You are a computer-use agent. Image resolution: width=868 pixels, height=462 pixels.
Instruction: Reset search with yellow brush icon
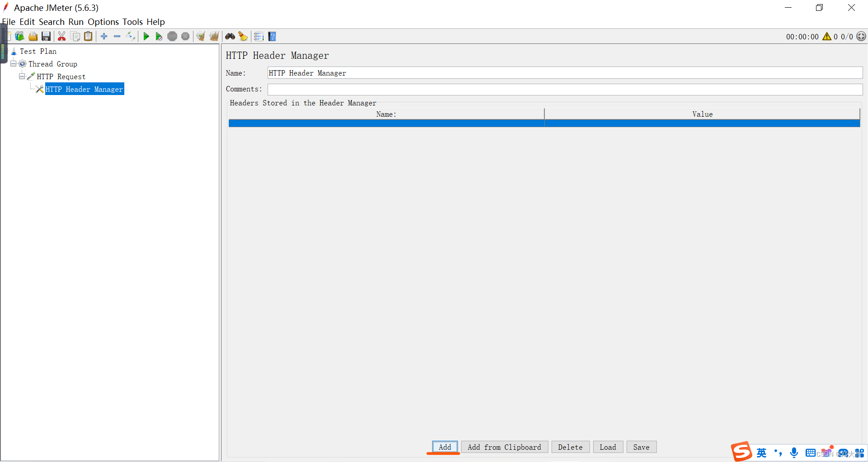pyautogui.click(x=243, y=36)
